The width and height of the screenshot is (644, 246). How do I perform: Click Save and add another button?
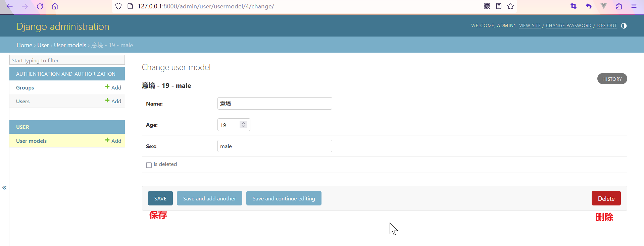209,198
